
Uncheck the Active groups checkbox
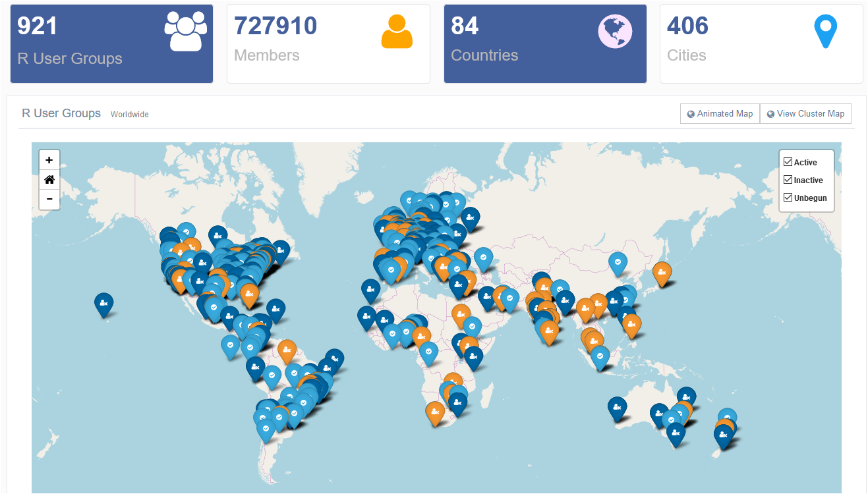pos(788,162)
